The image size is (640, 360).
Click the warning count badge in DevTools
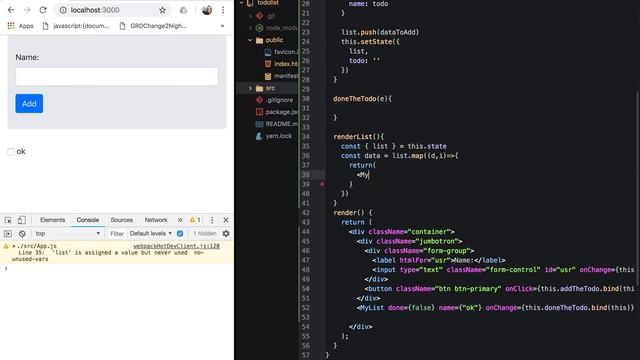(195, 220)
